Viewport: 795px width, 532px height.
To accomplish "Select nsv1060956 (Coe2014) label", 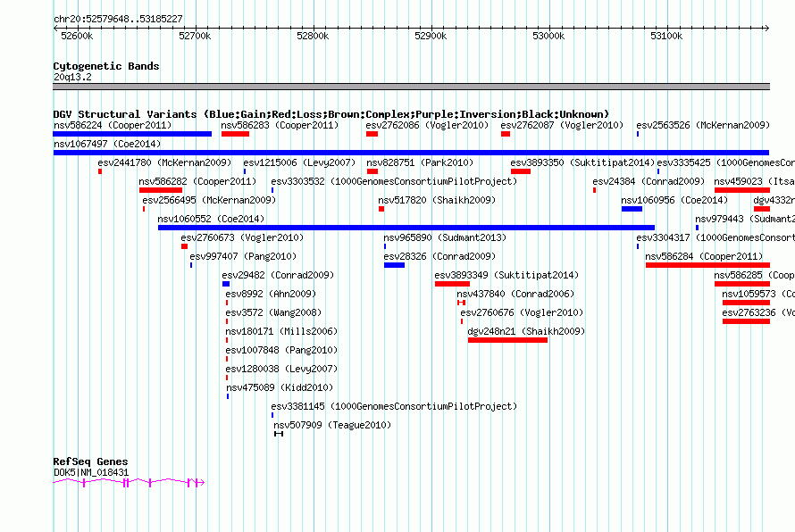I will [674, 200].
